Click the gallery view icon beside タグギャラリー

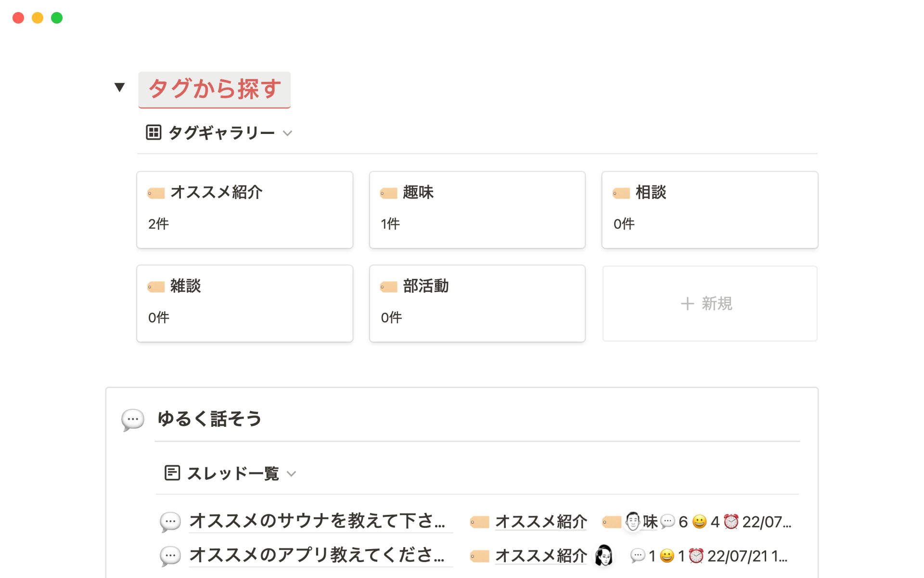pos(154,132)
